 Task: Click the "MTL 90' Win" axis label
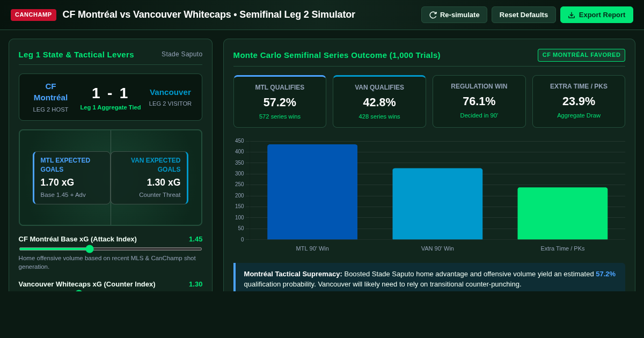click(312, 248)
